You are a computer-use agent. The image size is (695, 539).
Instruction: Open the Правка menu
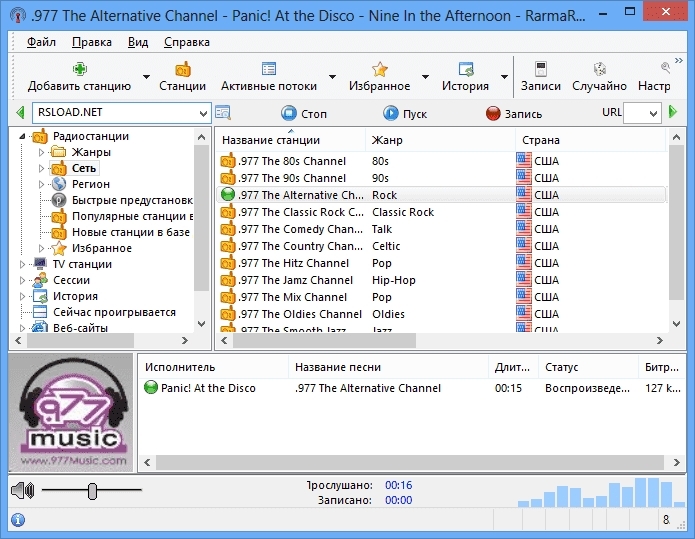(92, 42)
